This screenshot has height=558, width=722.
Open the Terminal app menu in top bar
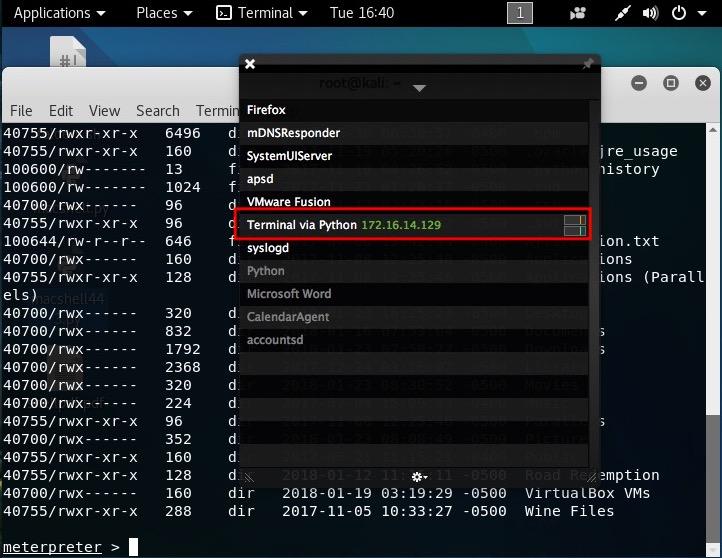click(262, 13)
